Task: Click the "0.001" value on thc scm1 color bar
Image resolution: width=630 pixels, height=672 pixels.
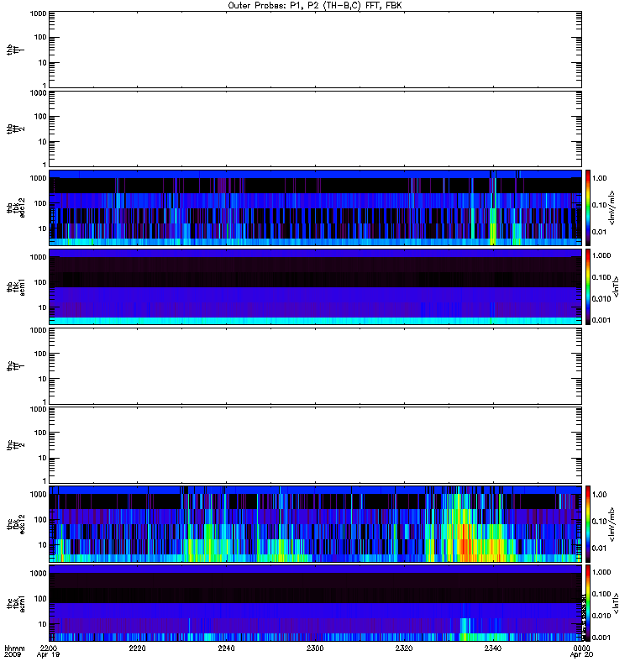Action: click(601, 638)
